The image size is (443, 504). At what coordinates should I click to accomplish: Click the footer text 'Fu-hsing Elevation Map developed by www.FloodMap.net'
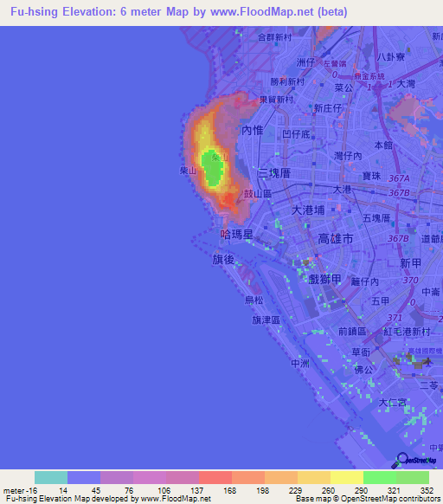pos(108,499)
